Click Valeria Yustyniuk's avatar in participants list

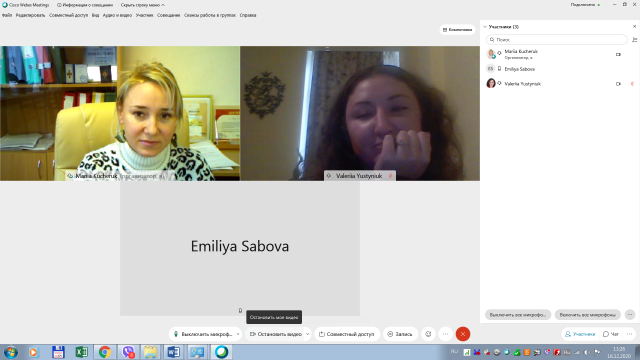(491, 83)
